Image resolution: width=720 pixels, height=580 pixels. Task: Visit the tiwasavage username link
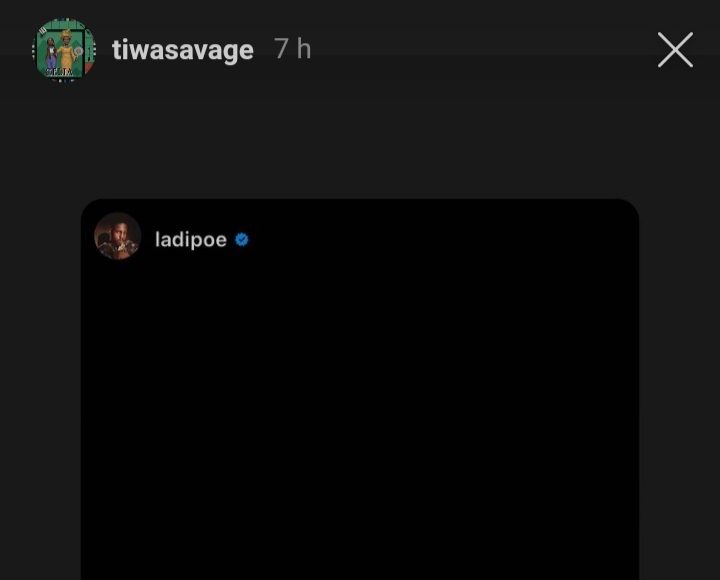[x=183, y=50]
